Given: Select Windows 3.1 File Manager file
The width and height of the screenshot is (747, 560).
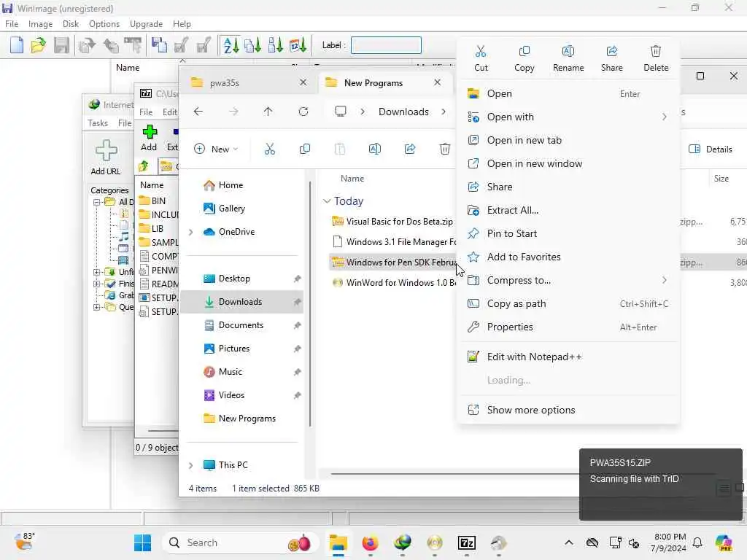Looking at the screenshot, I should click(x=401, y=242).
